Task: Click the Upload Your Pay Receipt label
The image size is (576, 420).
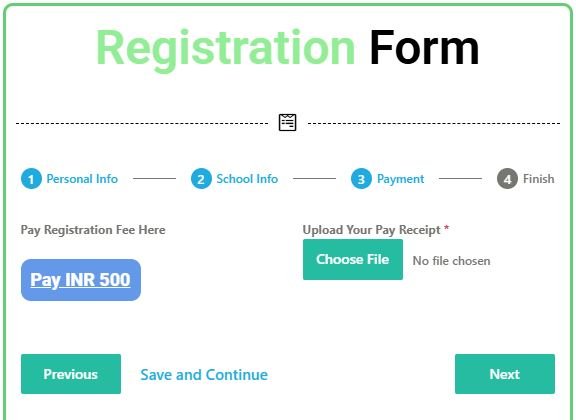Action: tap(371, 230)
